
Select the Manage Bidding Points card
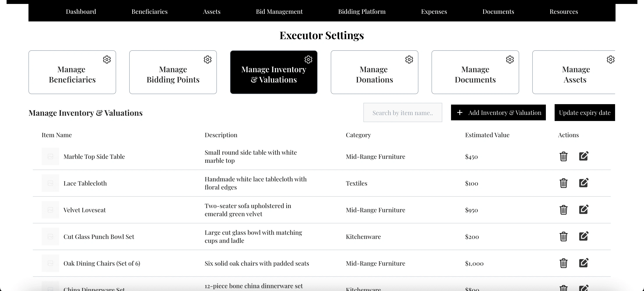pos(173,72)
